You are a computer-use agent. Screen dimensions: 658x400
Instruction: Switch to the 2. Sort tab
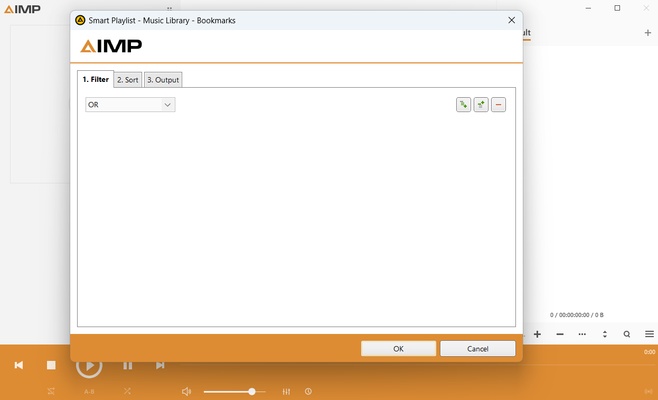click(x=128, y=80)
